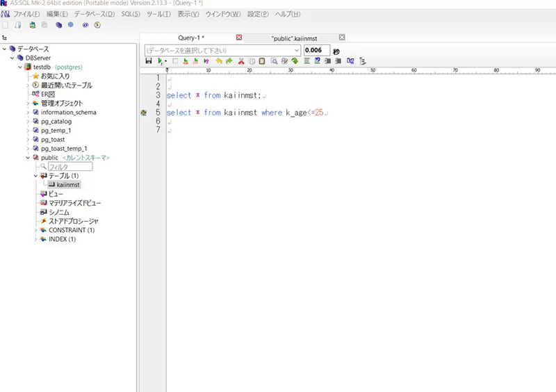Image resolution: width=556 pixels, height=392 pixels.
Task: Click the gray stop execution square icon
Action: (175, 61)
